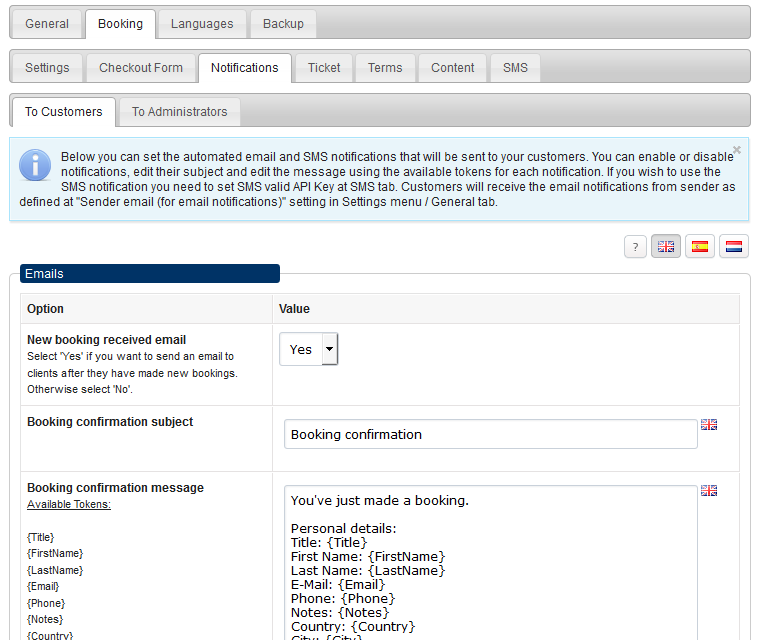Viewport: 760px width, 640px height.
Task: Select the Notifications tab
Action: point(245,68)
